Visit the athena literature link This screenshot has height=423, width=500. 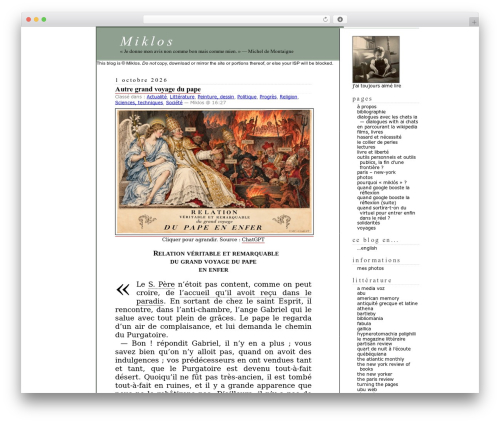click(365, 308)
